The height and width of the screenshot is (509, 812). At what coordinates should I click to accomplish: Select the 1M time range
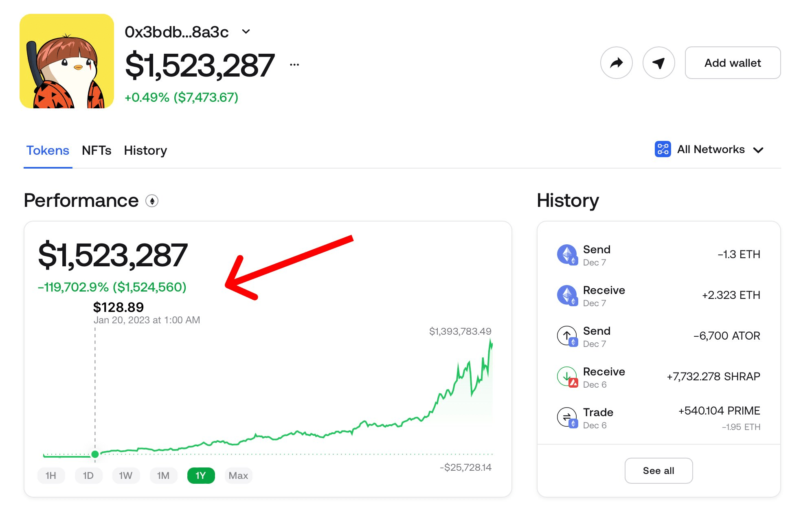pos(163,476)
